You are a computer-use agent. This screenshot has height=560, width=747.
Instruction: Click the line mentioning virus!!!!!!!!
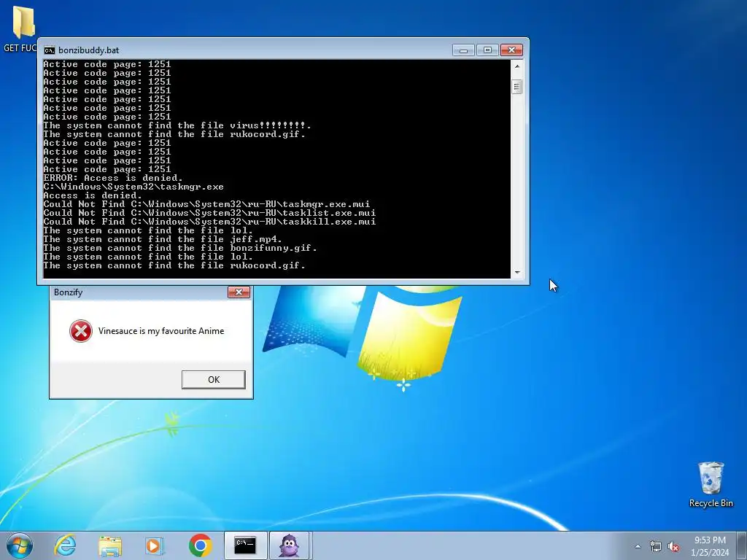(x=177, y=125)
